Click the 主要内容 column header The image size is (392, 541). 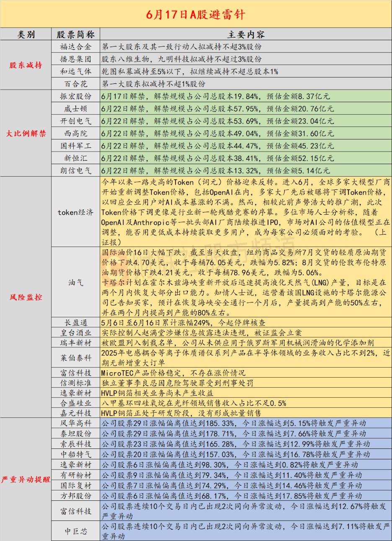pos(246,34)
